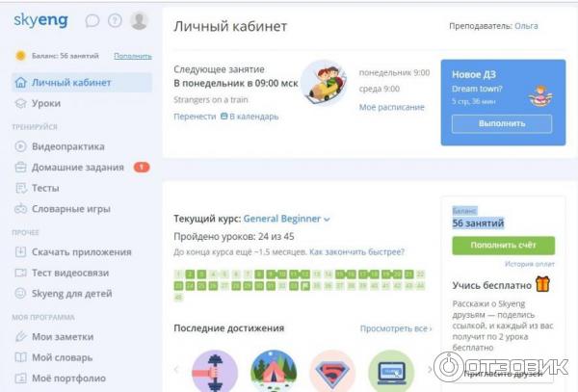Click Как закончить быстрее link
This screenshot has height=392, width=578.
coord(356,252)
